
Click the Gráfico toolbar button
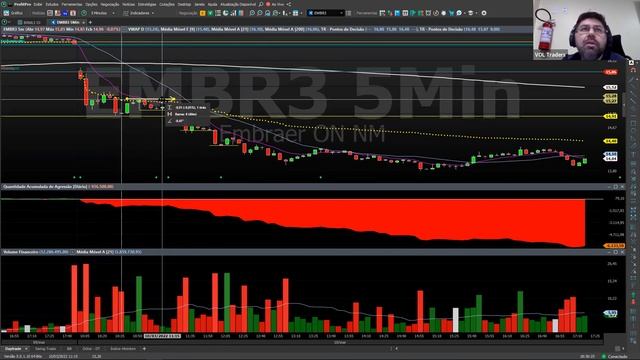[x=13, y=13]
